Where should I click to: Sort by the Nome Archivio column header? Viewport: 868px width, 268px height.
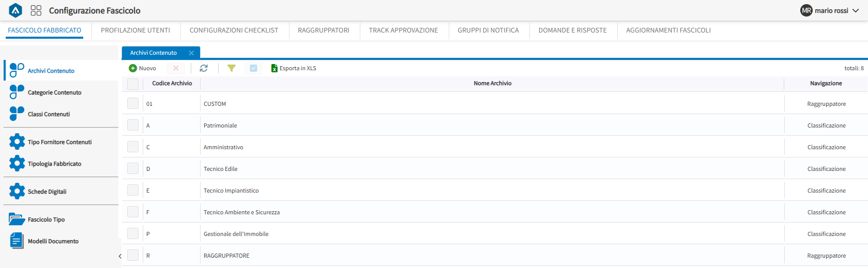(x=492, y=83)
